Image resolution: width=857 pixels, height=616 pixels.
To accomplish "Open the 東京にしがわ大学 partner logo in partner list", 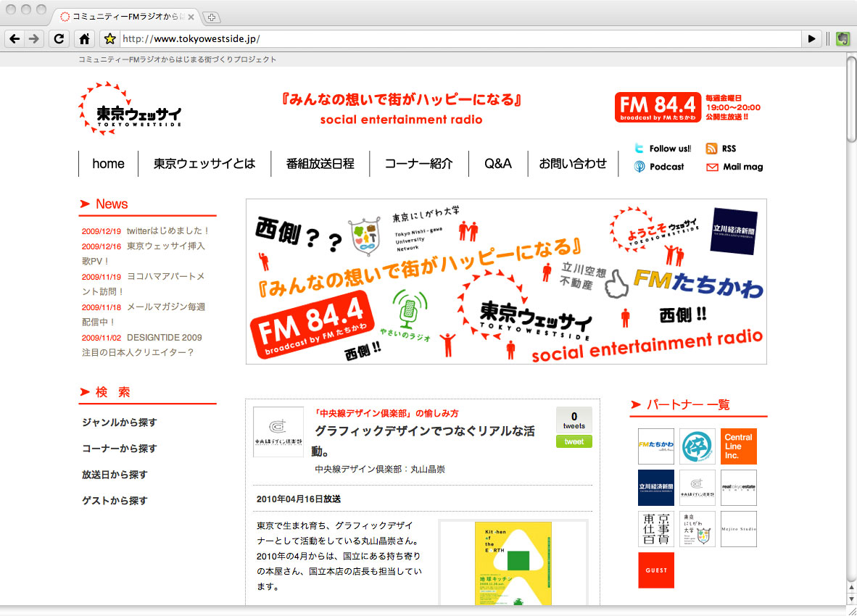I will [x=697, y=528].
